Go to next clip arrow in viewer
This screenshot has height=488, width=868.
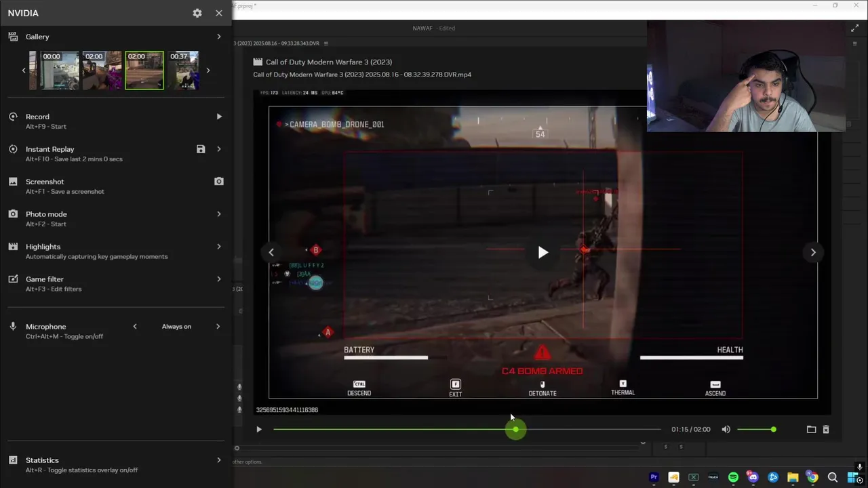813,252
